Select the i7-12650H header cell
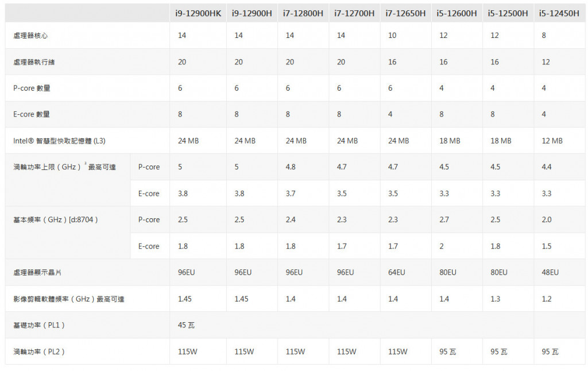This screenshot has width=588, height=371. [405, 14]
